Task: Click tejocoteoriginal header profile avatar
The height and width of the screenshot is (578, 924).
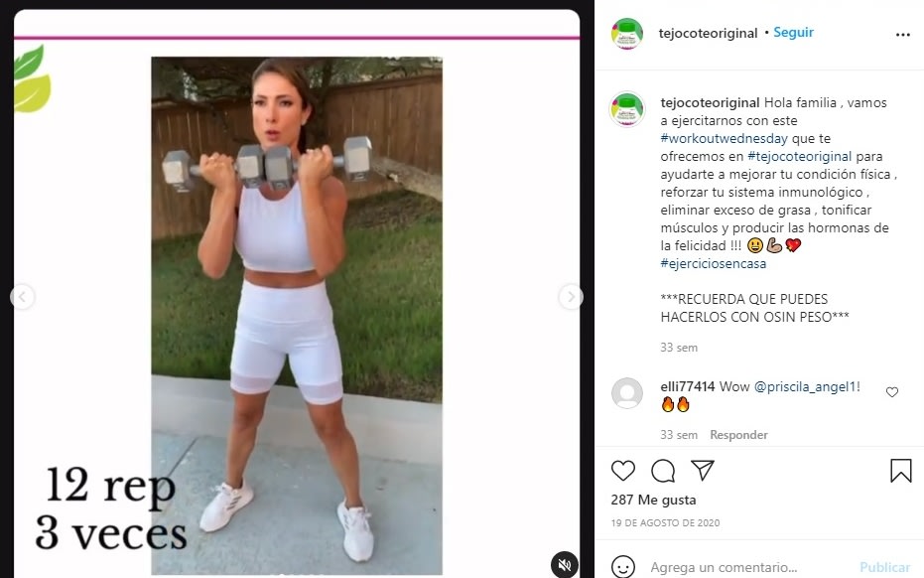Action: pyautogui.click(x=627, y=33)
